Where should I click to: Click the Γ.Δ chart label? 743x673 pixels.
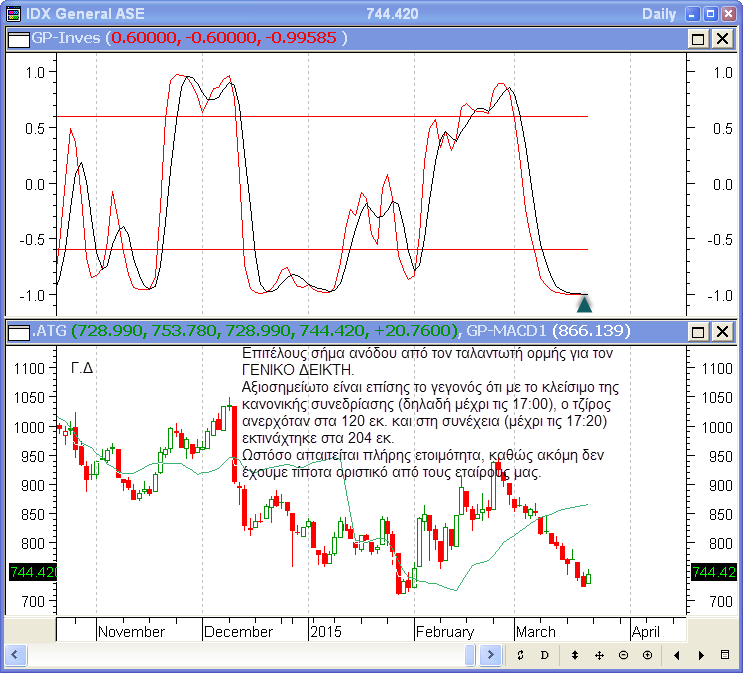82,368
